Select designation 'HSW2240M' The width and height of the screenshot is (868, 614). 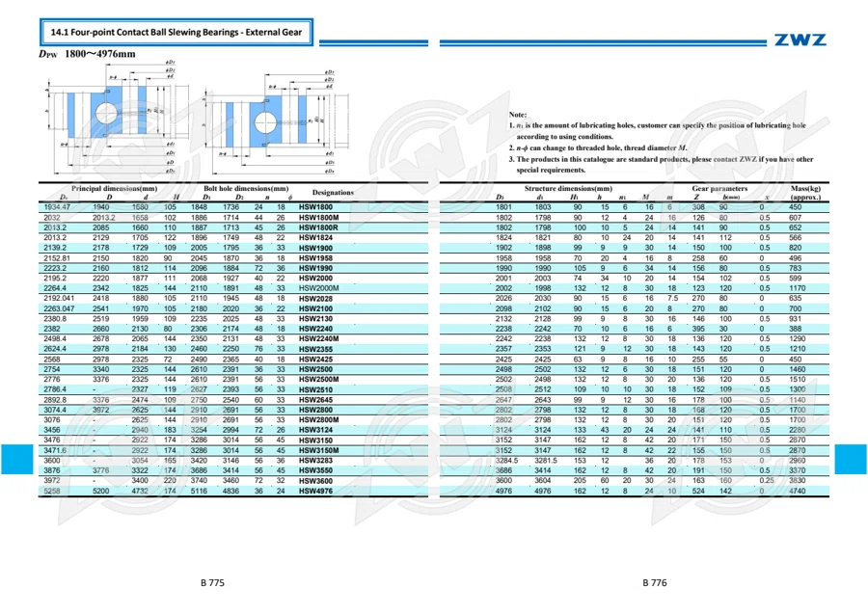pyautogui.click(x=319, y=338)
